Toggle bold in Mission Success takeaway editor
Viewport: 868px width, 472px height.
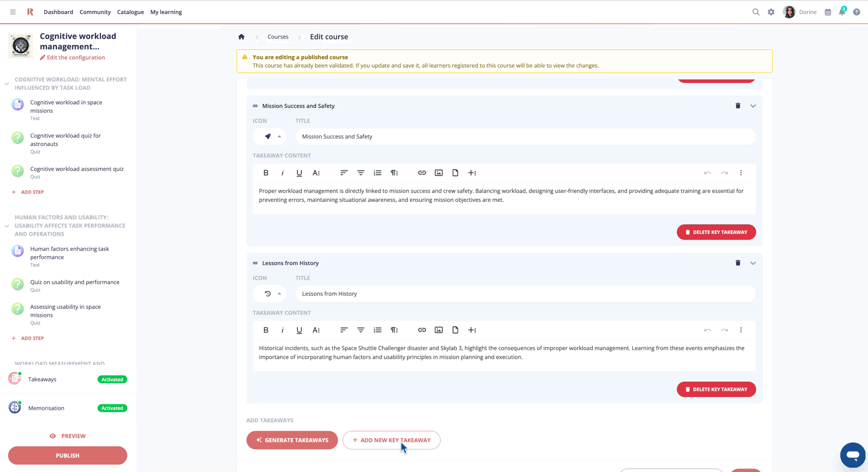pyautogui.click(x=266, y=173)
